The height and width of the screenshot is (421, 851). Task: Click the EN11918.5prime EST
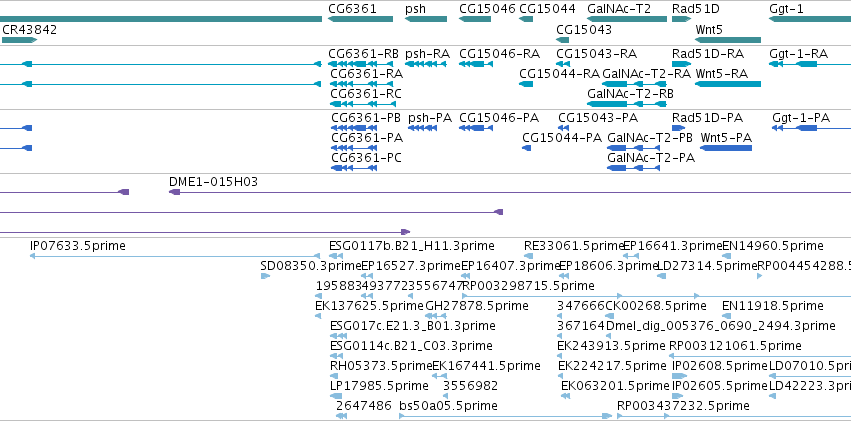coord(727,316)
